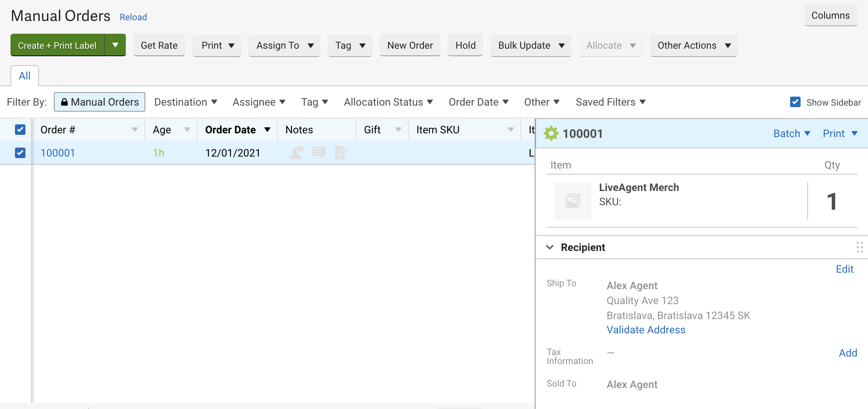Image resolution: width=868 pixels, height=409 pixels.
Task: Click the assignee note icon in order row
Action: click(296, 153)
